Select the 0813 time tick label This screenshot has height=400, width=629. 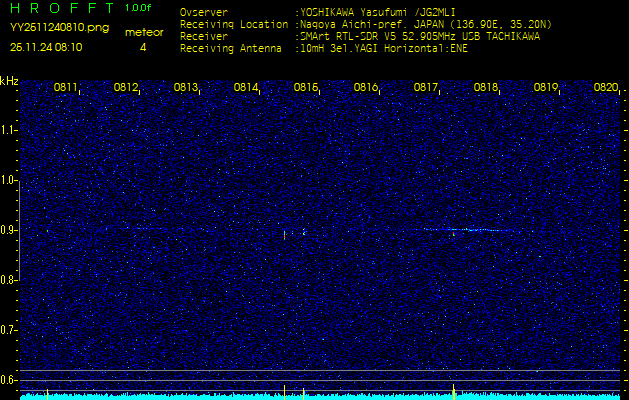pyautogui.click(x=186, y=88)
